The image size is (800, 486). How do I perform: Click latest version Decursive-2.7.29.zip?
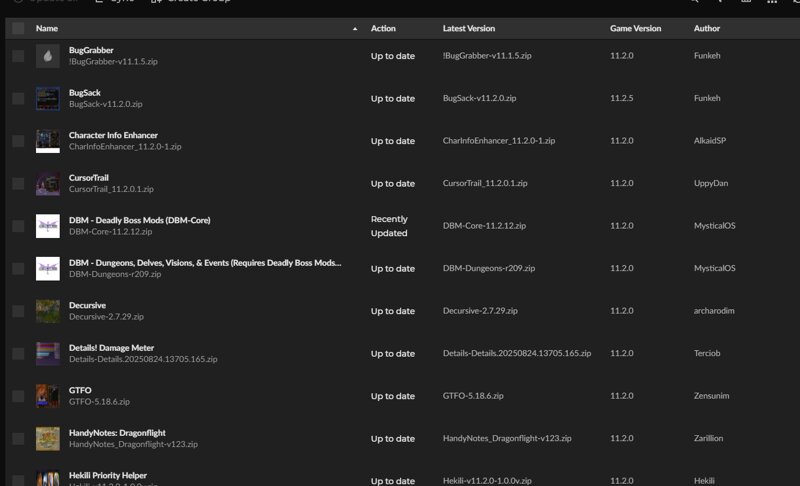pos(480,311)
